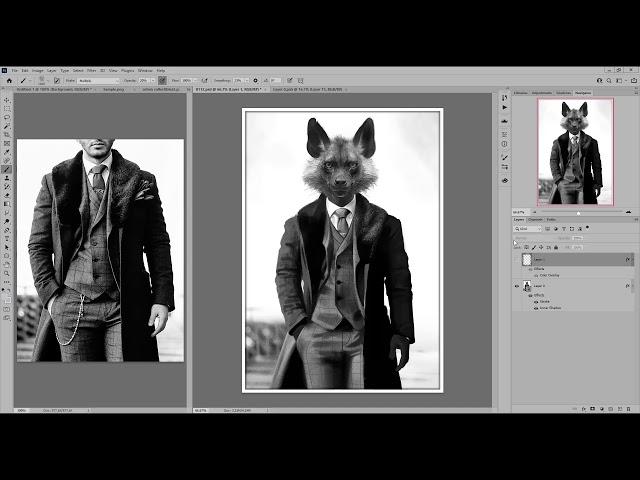Select the Crop tool

7,135
